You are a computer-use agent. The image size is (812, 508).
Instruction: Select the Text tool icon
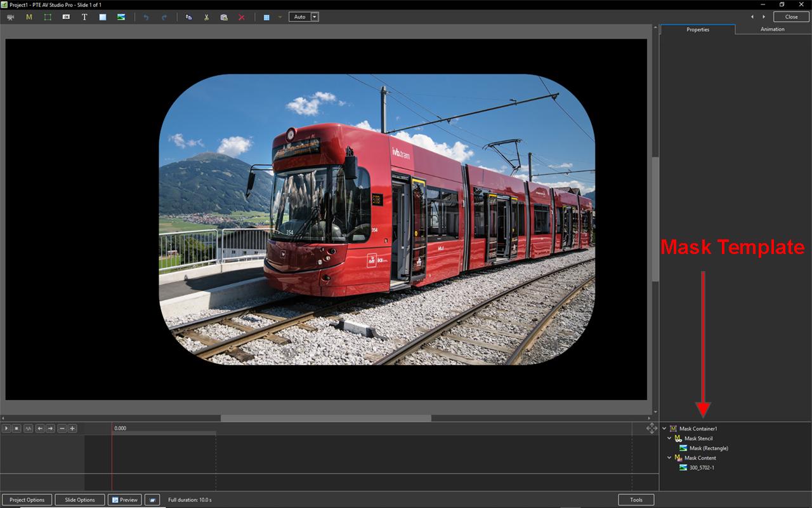coord(84,17)
